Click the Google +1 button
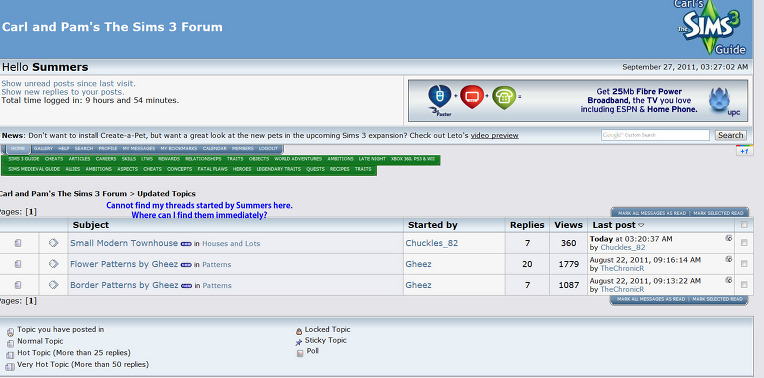Screen dimensions: 764x378 tap(744, 151)
